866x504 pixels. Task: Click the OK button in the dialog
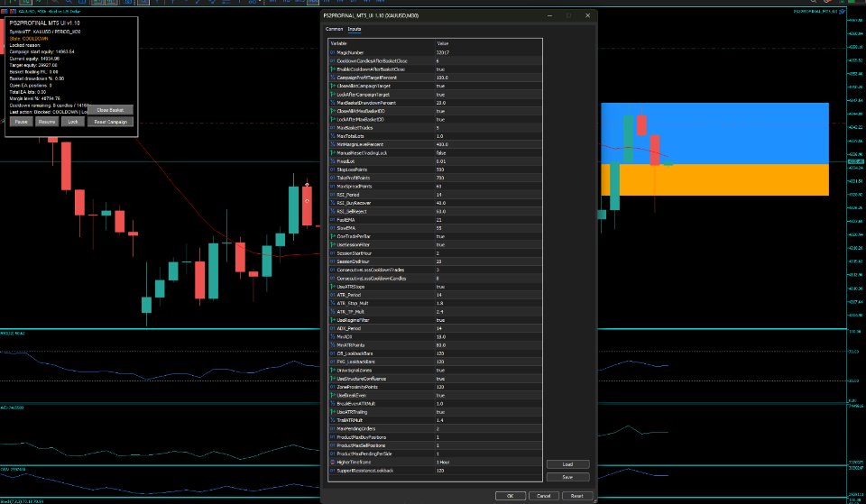[x=510, y=496]
